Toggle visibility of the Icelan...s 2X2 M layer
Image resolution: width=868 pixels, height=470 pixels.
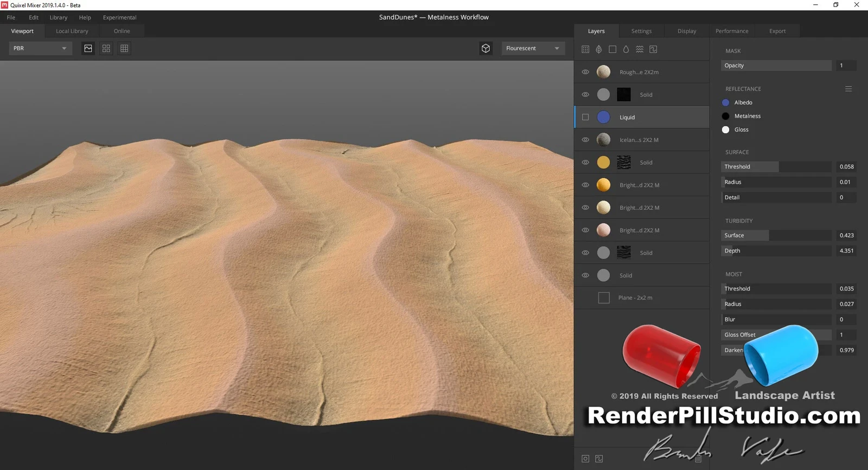point(585,140)
